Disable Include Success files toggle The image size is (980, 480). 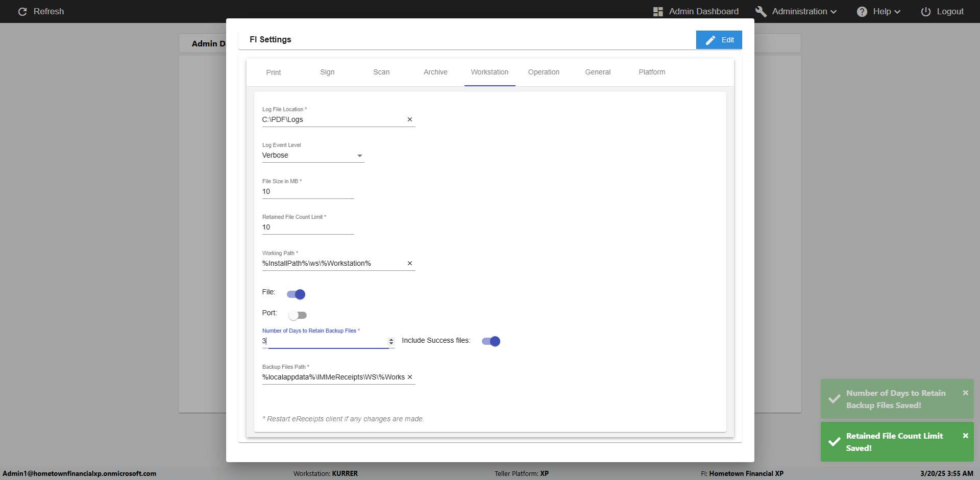[x=491, y=341]
